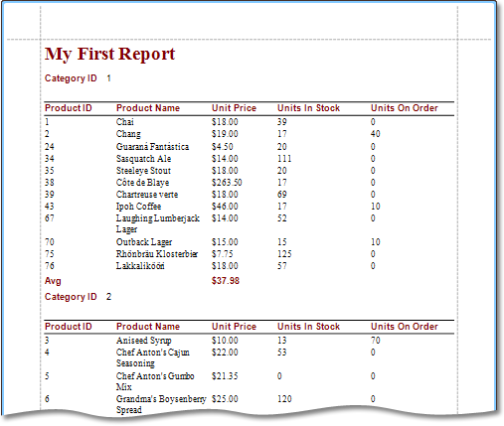
Task: Click the Product ID column header in category 1
Action: point(69,108)
